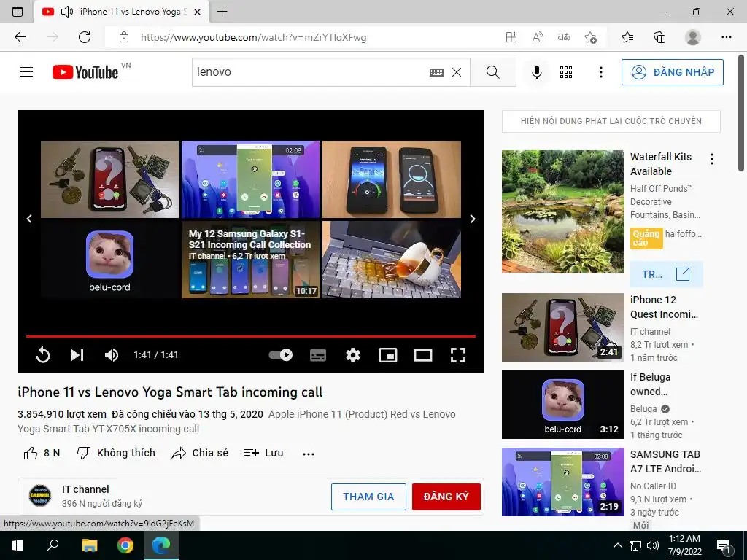This screenshot has width=747, height=560.
Task: Open the belu-cord endscreen video
Action: pyautogui.click(x=109, y=260)
